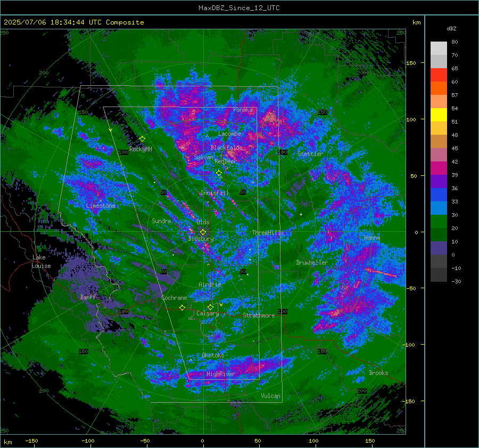Click the ThreeHills label
Screen dimensions: 479x448
[268, 233]
